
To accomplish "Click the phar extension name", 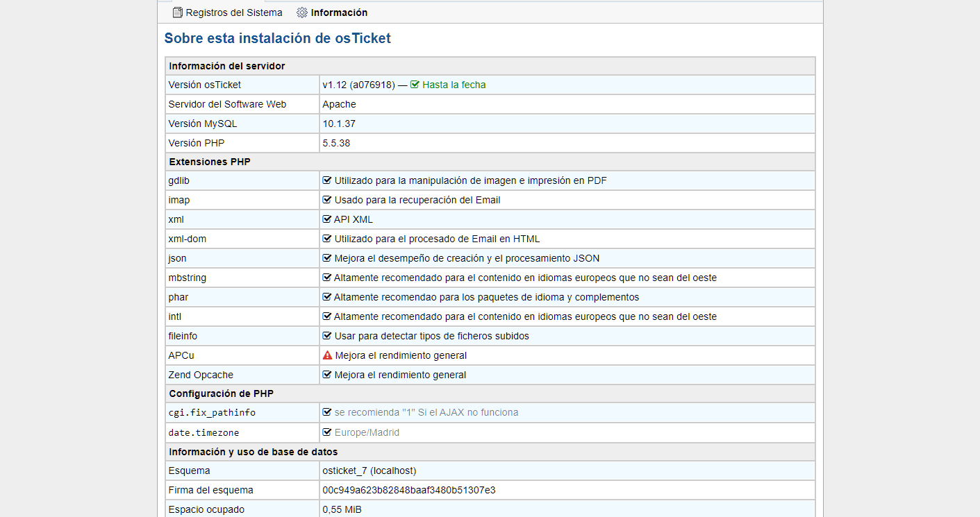I will coord(178,297).
